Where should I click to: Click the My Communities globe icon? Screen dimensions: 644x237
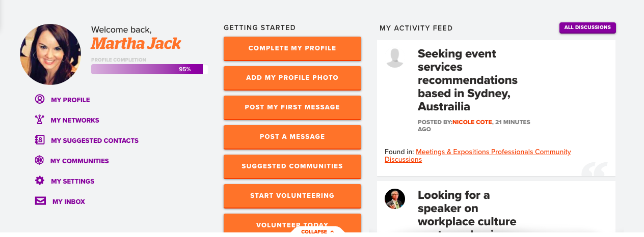pos(39,161)
